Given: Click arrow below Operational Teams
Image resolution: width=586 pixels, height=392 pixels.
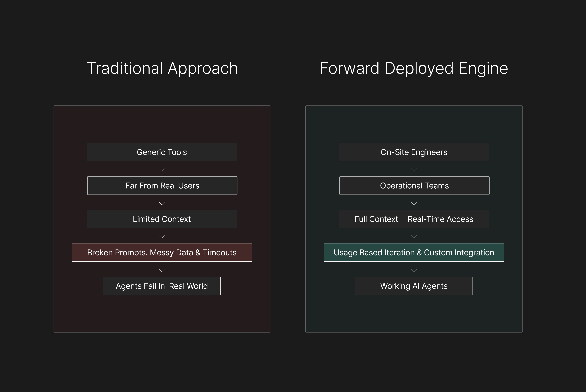Looking at the screenshot, I should pyautogui.click(x=414, y=200).
